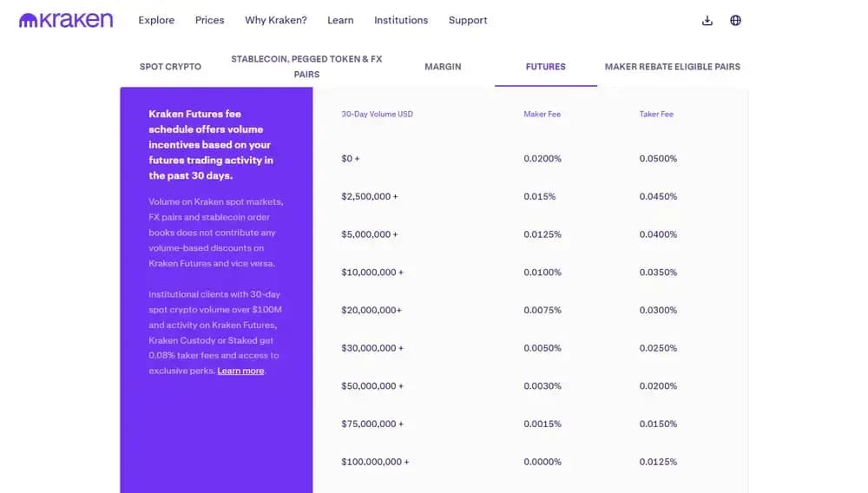Screen dimensions: 868x493
Task: Expand the Learn menu
Action: pyautogui.click(x=340, y=20)
